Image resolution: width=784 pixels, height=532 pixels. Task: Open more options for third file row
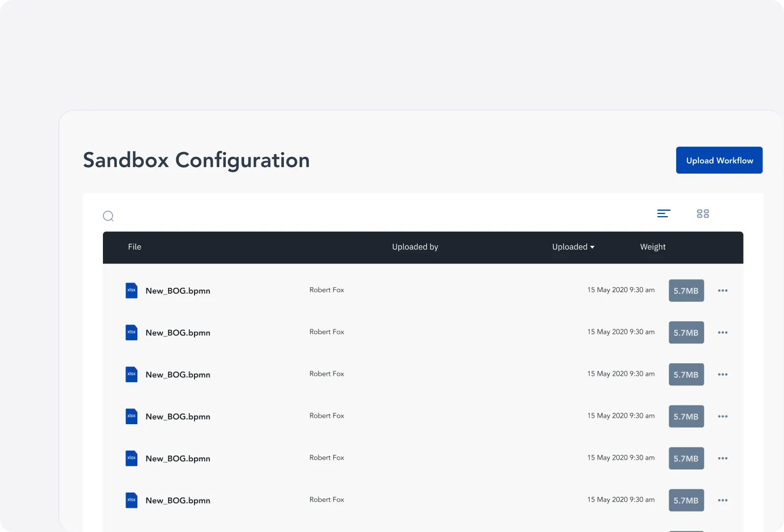pos(723,375)
